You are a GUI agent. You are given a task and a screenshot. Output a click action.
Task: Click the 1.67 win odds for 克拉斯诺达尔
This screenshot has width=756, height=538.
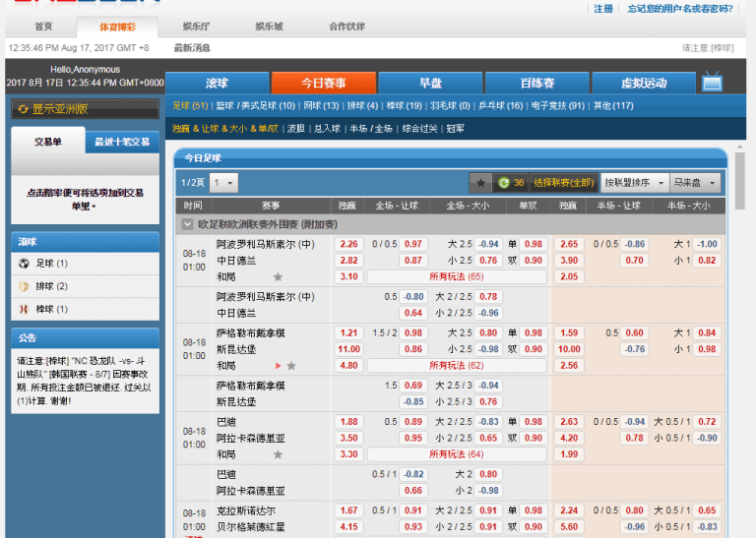pyautogui.click(x=349, y=510)
